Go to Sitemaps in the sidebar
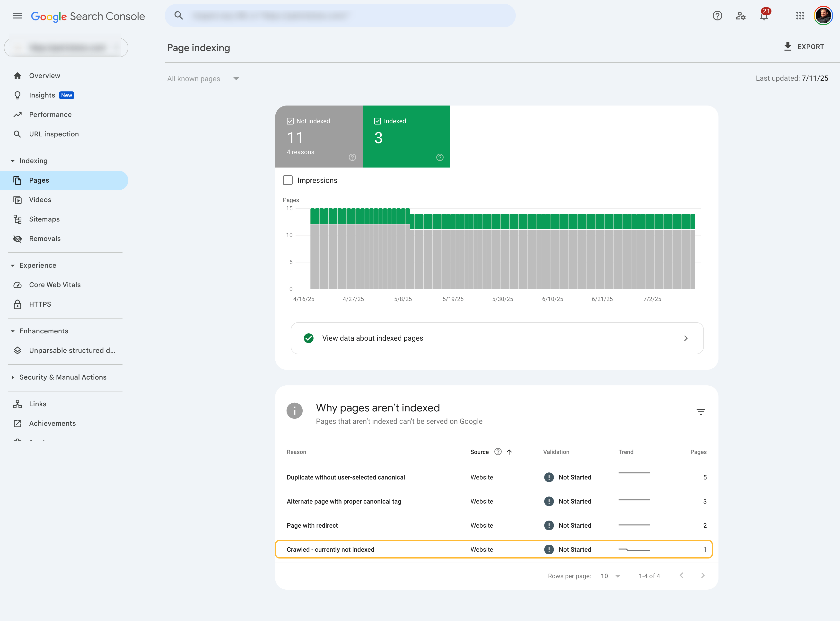This screenshot has height=621, width=840. point(44,219)
